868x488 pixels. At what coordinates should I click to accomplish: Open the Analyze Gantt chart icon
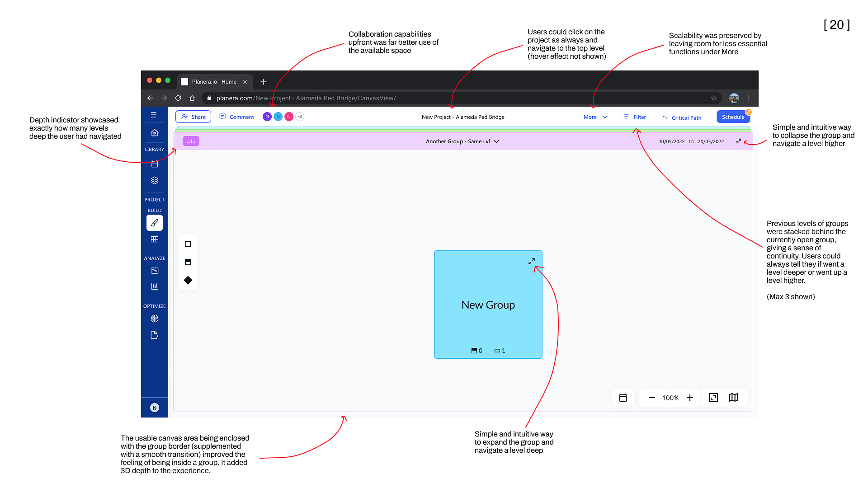[155, 271]
